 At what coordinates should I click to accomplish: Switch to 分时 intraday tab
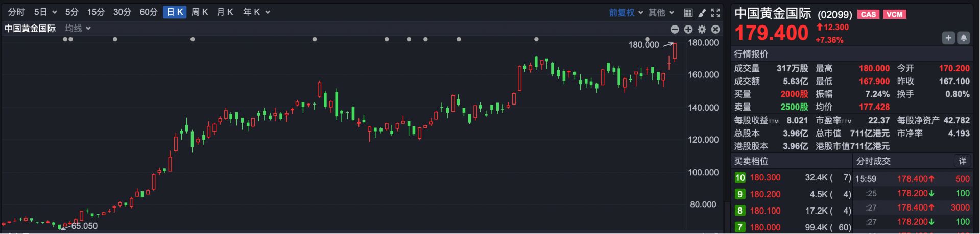pos(16,12)
